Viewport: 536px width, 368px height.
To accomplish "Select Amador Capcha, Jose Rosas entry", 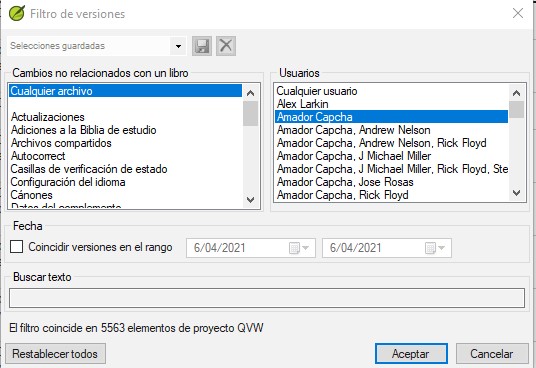I will coord(391,182).
